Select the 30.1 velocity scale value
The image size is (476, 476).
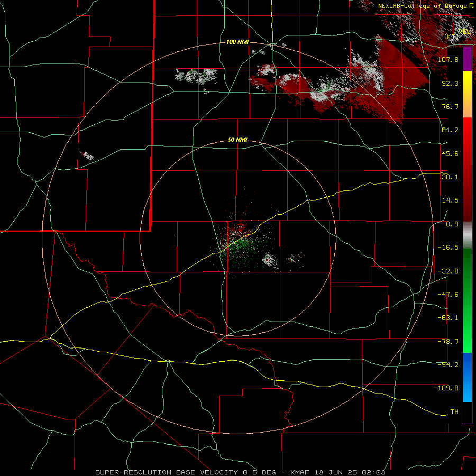(x=450, y=177)
